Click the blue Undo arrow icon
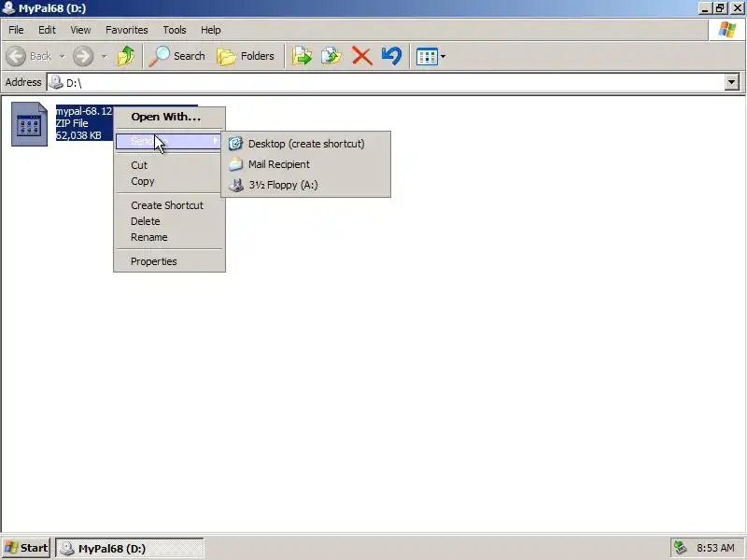The image size is (747, 560). pos(391,56)
